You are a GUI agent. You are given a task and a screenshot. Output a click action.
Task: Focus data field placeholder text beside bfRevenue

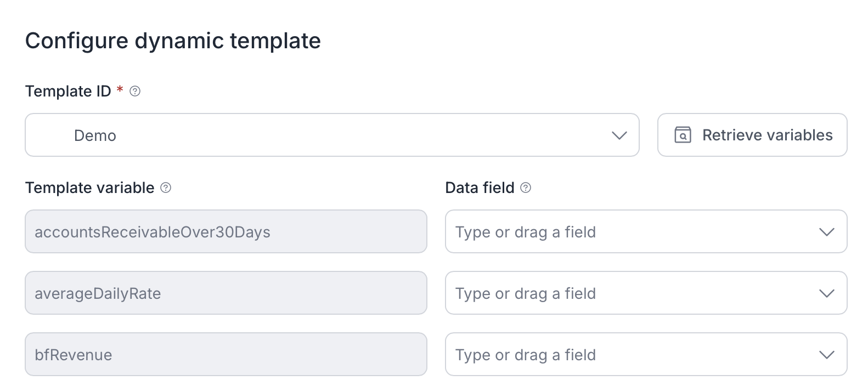tap(525, 355)
